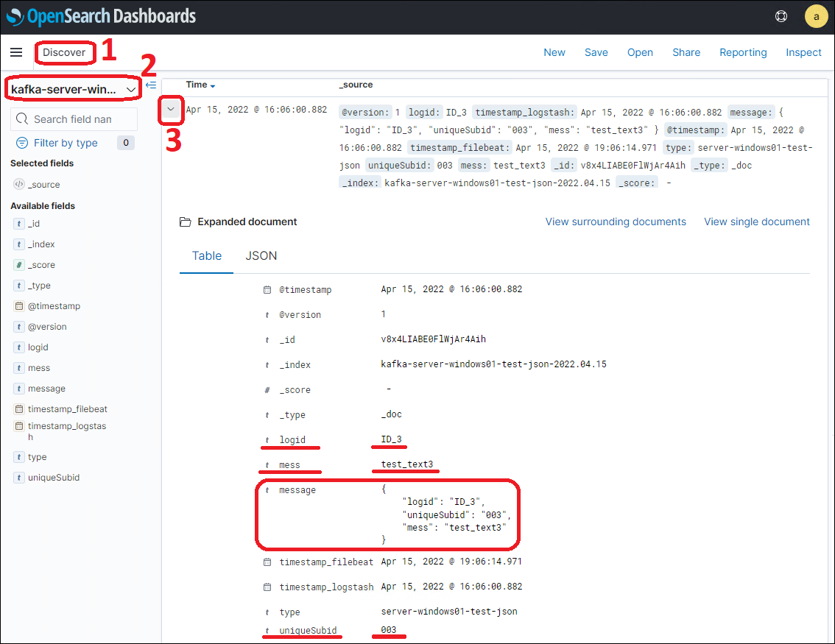The width and height of the screenshot is (835, 644).
Task: Click the search magnifier icon in field search
Action: tap(22, 118)
